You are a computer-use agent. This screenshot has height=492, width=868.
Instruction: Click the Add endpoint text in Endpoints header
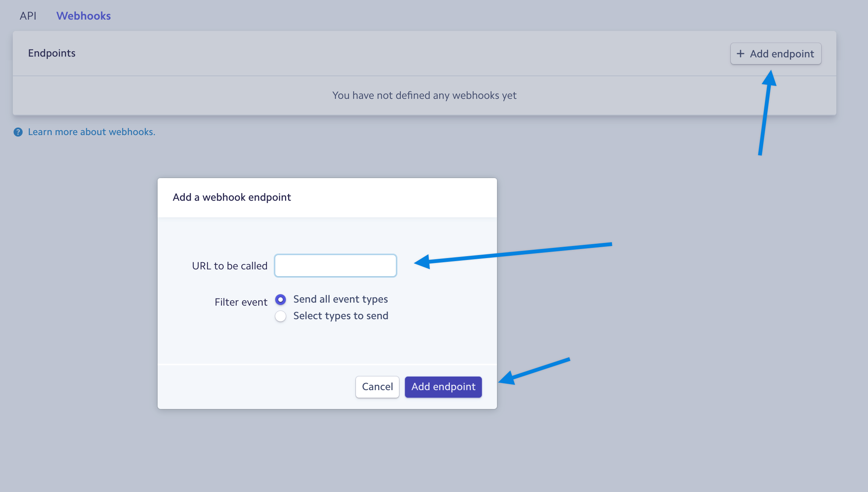pos(782,54)
